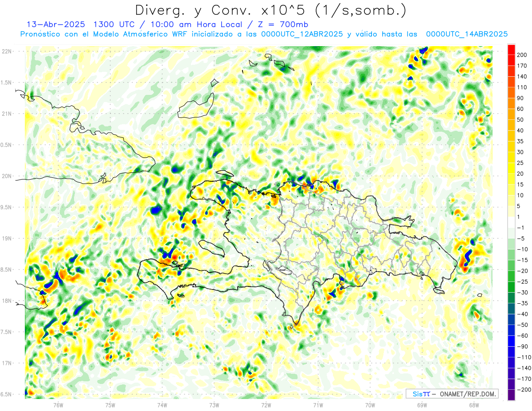Select the '13-Abr-2025 1300 UTC' date text

click(81, 24)
